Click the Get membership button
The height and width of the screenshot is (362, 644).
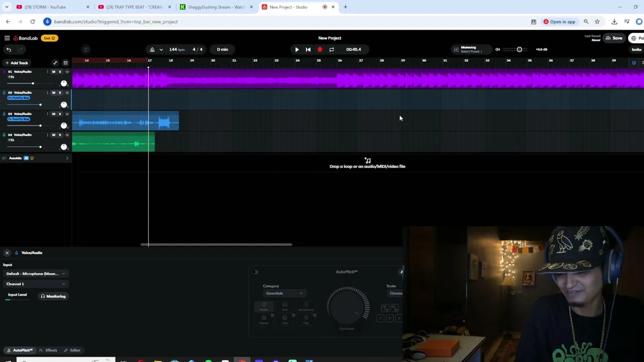pos(49,38)
